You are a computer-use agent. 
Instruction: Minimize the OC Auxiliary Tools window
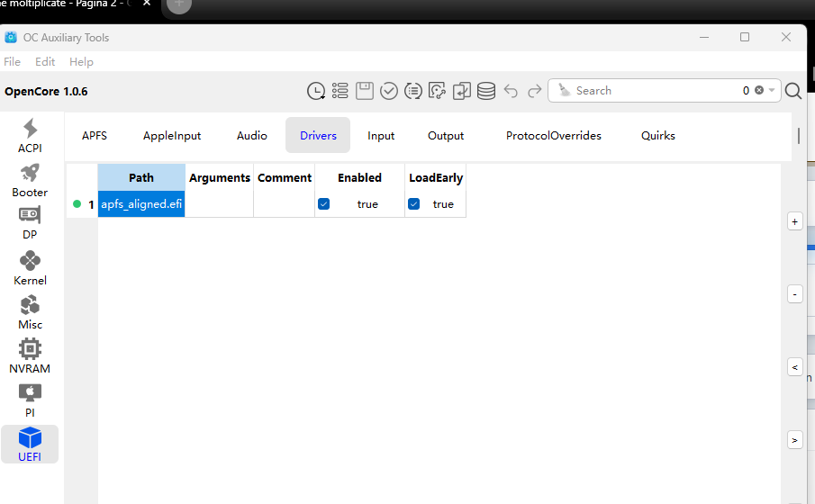(704, 38)
